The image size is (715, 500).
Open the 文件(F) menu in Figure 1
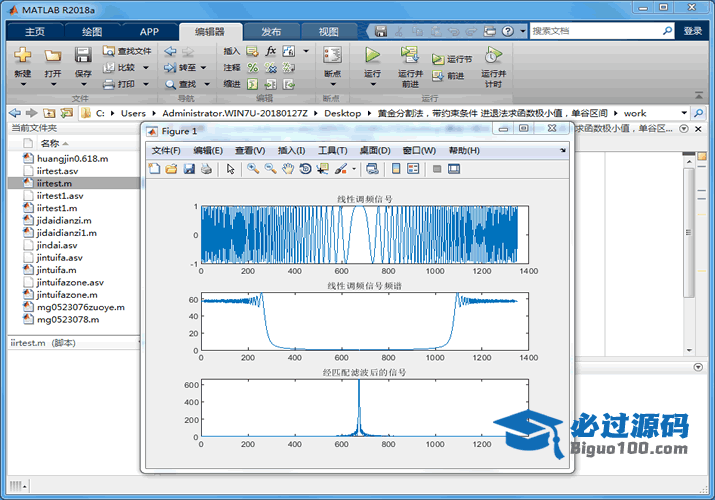(166, 150)
